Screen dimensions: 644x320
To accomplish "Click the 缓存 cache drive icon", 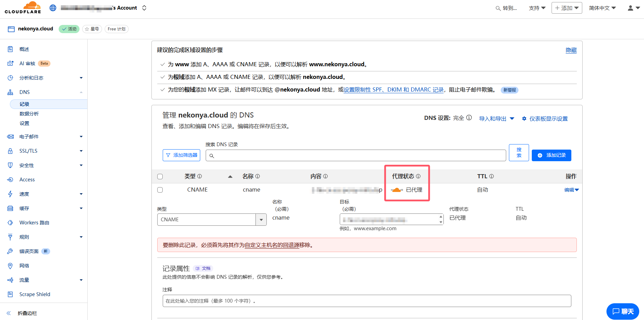I will click(x=10, y=208).
